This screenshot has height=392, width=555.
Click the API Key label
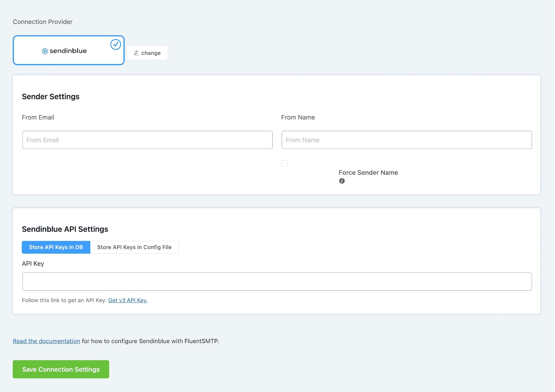33,264
